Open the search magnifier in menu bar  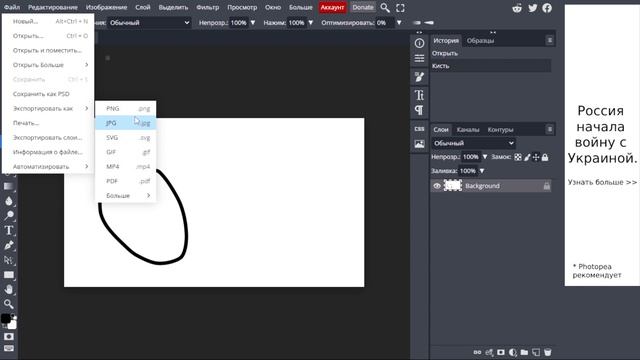(384, 8)
